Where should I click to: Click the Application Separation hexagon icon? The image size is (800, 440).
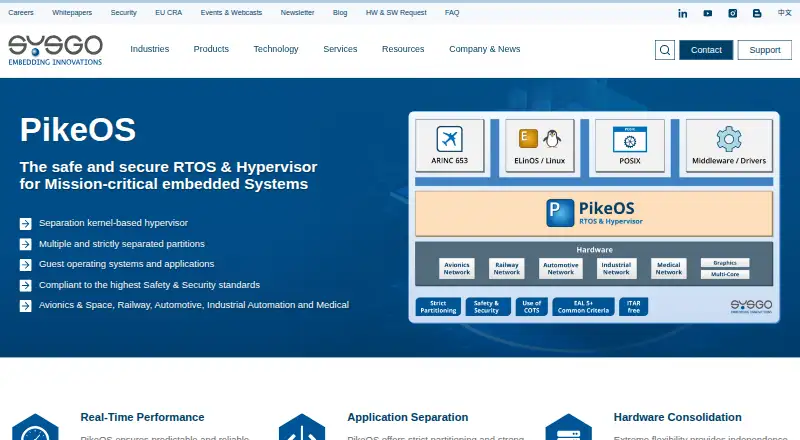coord(302,427)
